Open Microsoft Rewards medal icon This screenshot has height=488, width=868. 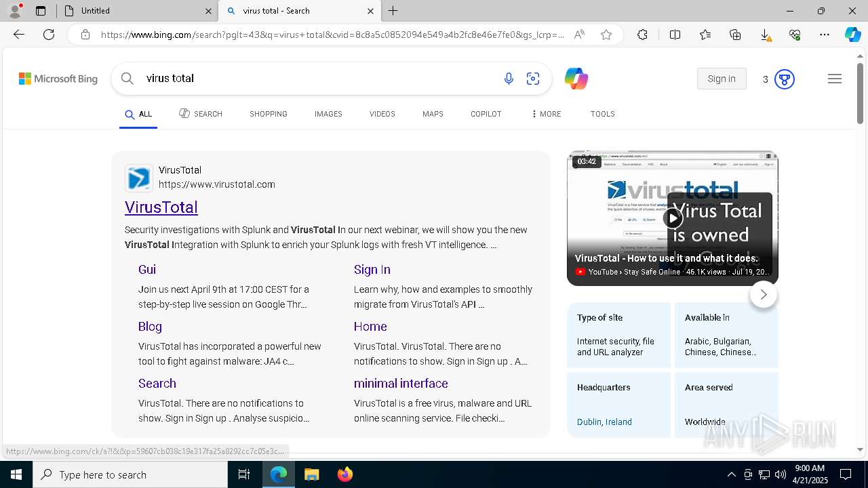[x=784, y=79]
